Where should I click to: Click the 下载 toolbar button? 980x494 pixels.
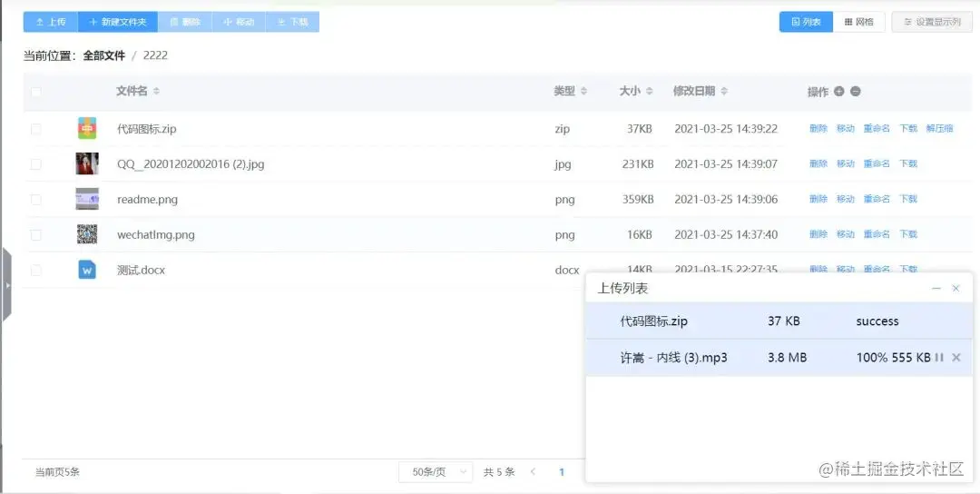[x=292, y=22]
